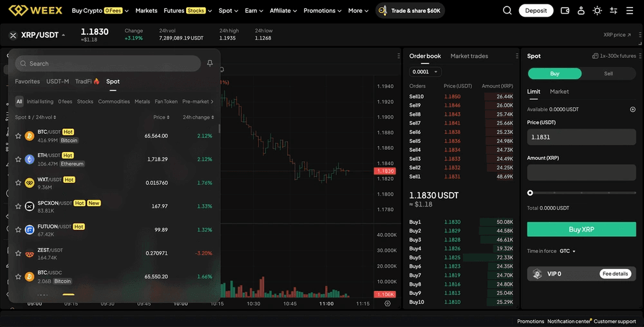Favorite the BTC/USDC pair star
The image size is (644, 327).
18,277
